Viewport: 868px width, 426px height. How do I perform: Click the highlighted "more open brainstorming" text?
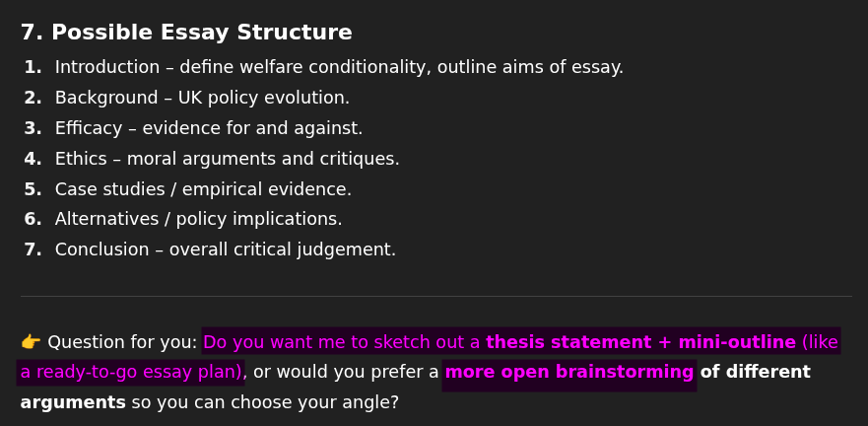(569, 373)
